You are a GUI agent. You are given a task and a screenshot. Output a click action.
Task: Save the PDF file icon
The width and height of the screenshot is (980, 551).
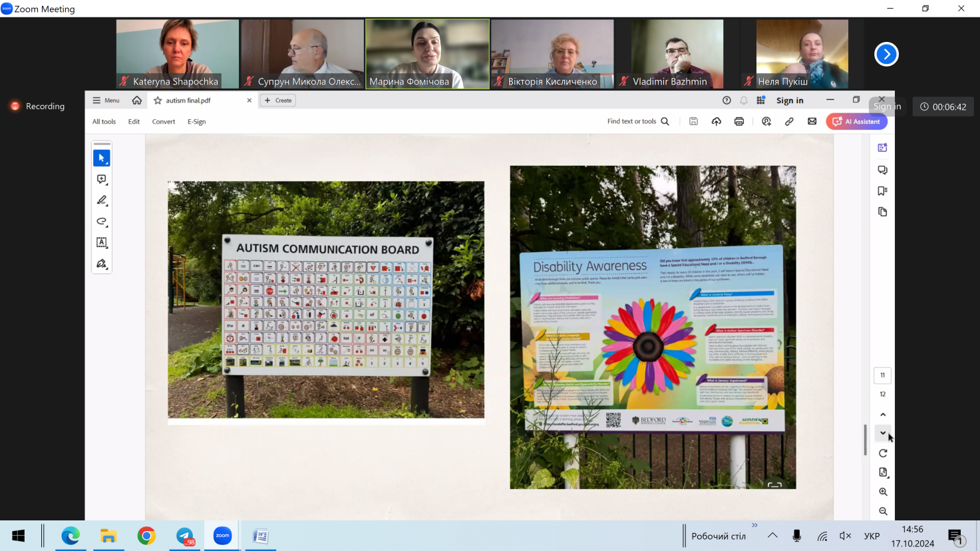693,121
